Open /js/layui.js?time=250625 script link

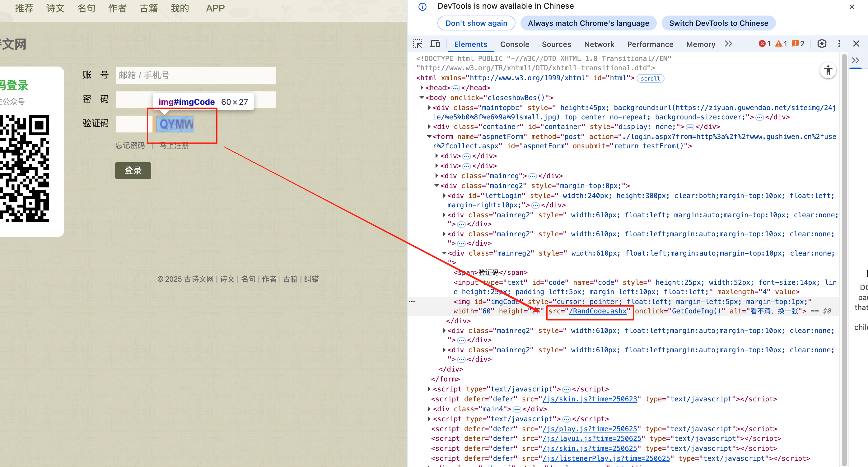tap(592, 438)
